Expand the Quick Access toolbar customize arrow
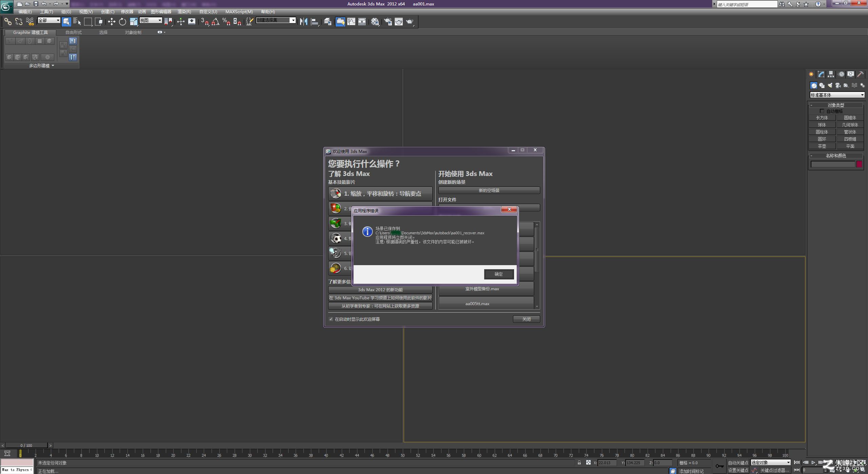The width and height of the screenshot is (868, 474). (67, 4)
